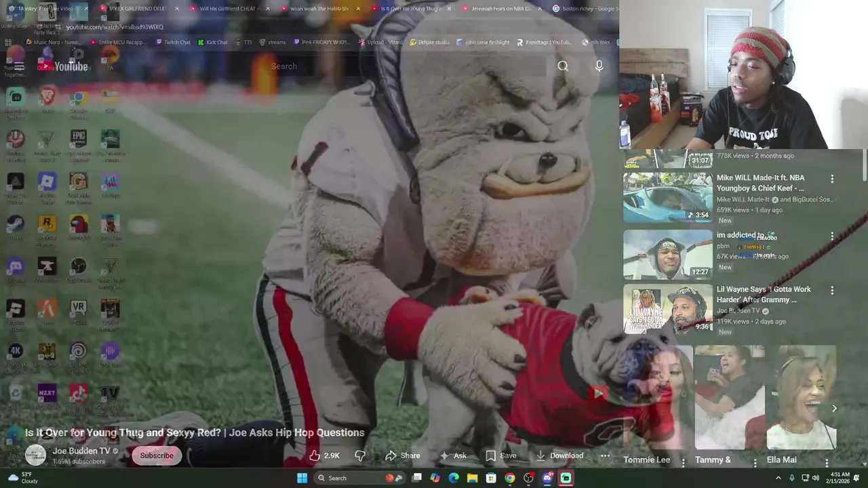Screen dimensions: 868x488
Task: Click the browser address bar URL
Action: (x=115, y=27)
